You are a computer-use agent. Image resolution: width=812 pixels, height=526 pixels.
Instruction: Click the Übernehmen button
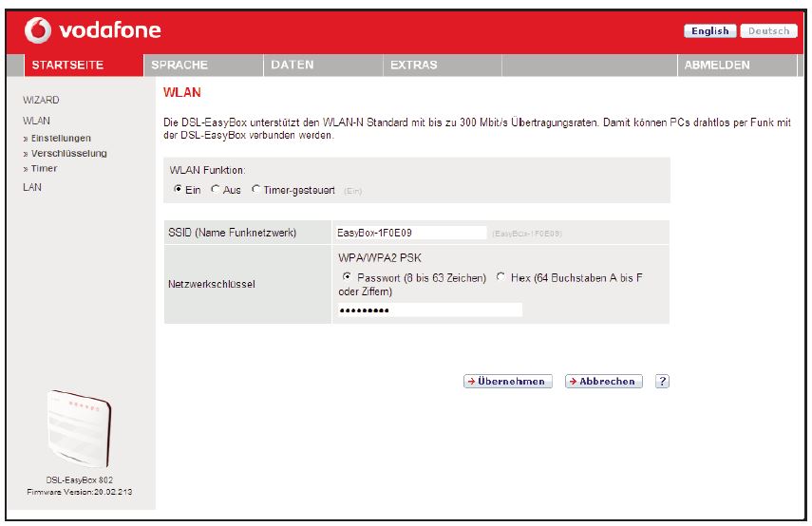507,382
